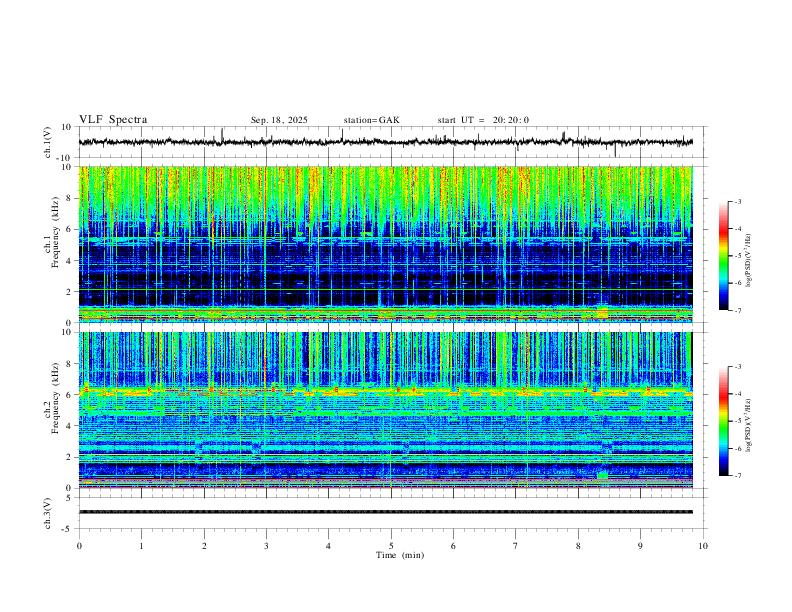Click the "start UT = 20:20:0" header text
Viewport: 792px width, 612px height.
483,120
